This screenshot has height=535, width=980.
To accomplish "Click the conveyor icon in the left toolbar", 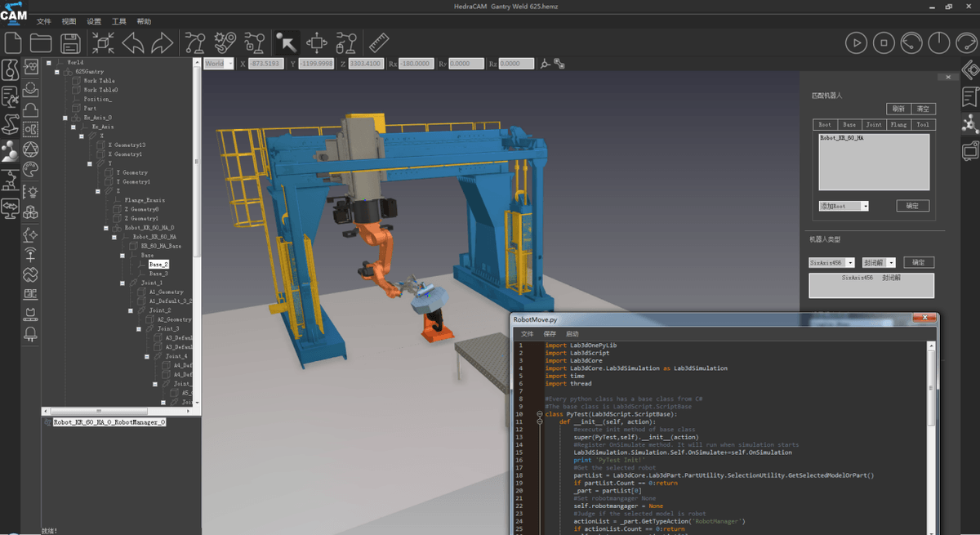I will tap(30, 313).
